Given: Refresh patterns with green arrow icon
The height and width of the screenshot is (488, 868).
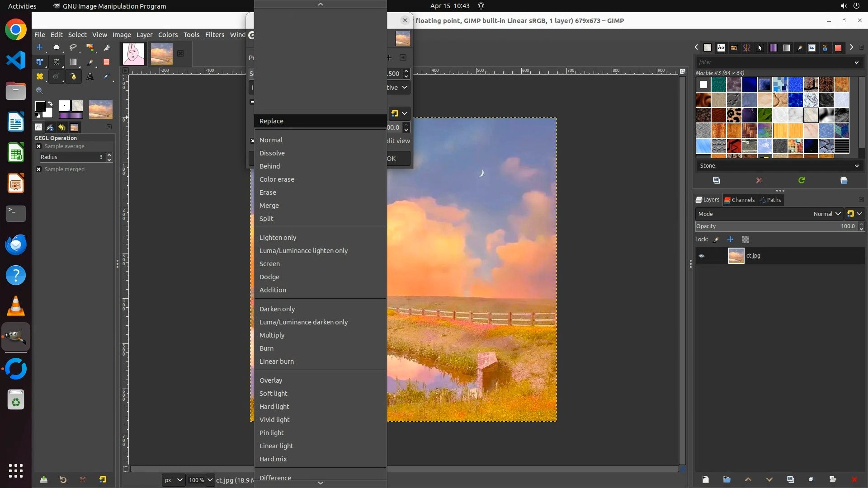Looking at the screenshot, I should 802,180.
